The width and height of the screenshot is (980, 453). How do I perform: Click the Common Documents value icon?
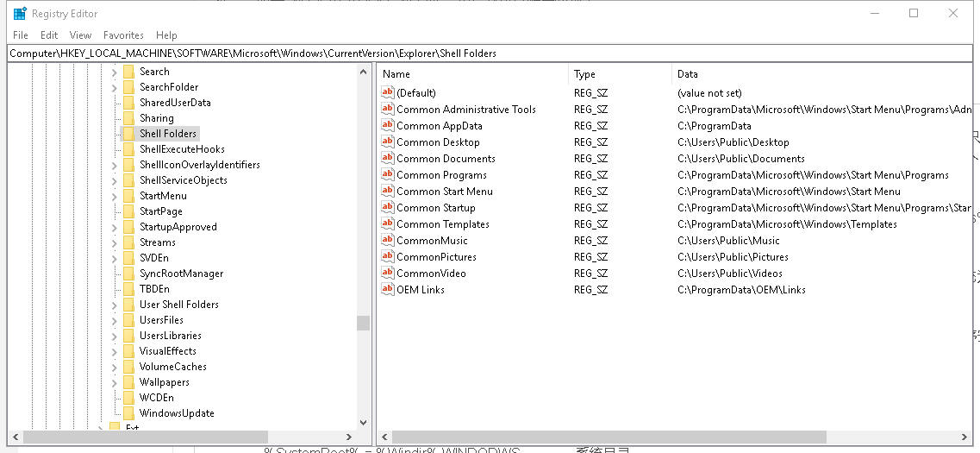click(x=388, y=158)
